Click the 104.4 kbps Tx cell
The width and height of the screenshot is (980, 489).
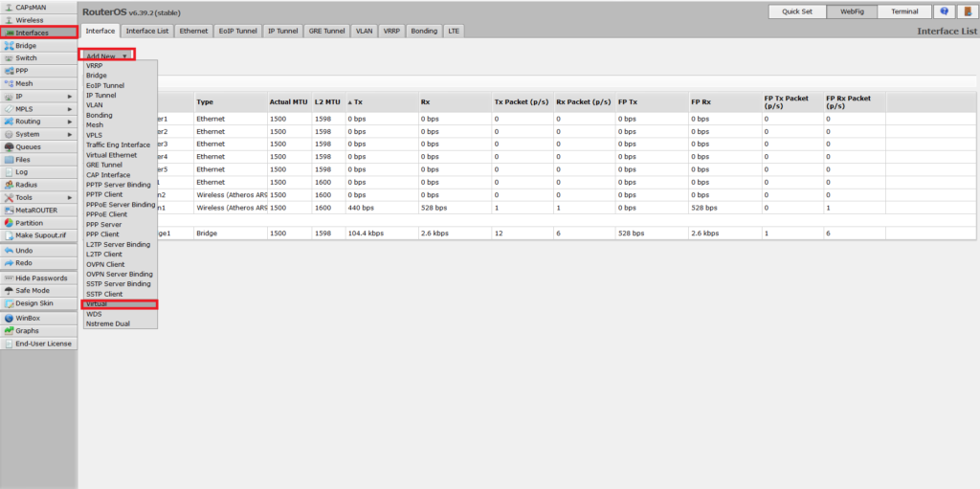381,233
